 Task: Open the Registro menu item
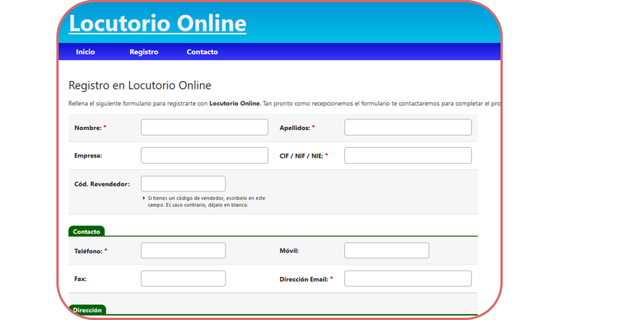[x=144, y=52]
